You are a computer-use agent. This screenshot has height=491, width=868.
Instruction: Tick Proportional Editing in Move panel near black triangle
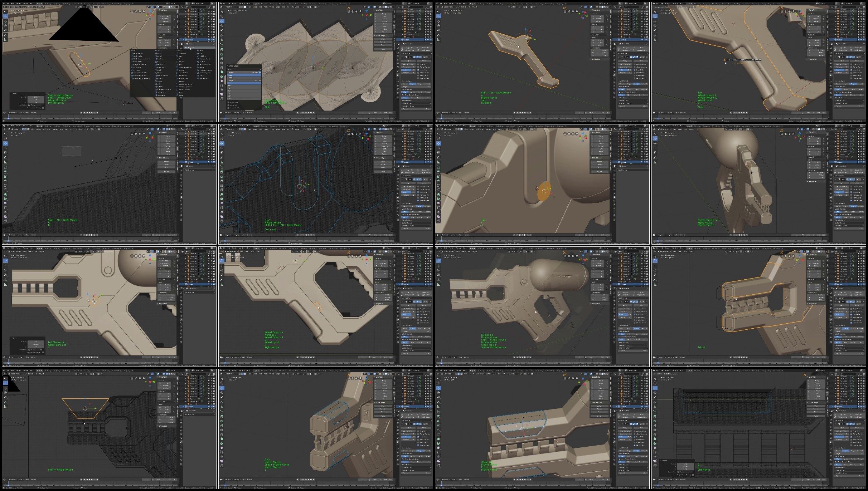tap(43, 108)
